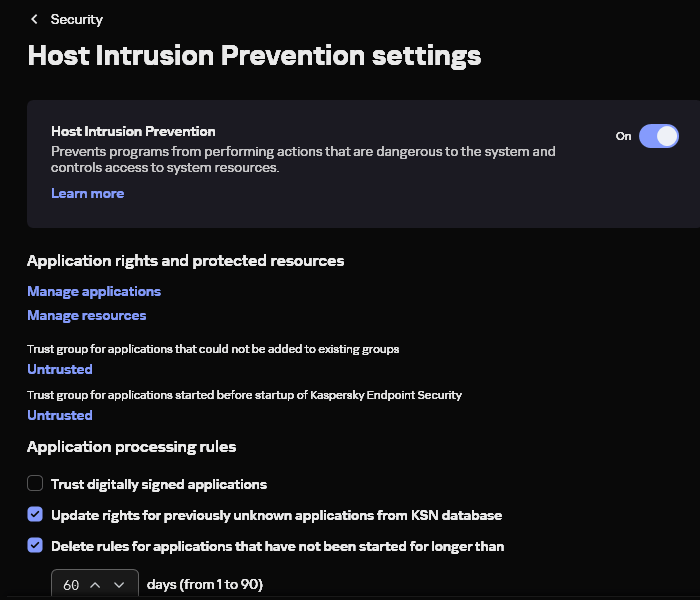The height and width of the screenshot is (600, 700).
Task: Increase days value with up arrow
Action: point(96,585)
